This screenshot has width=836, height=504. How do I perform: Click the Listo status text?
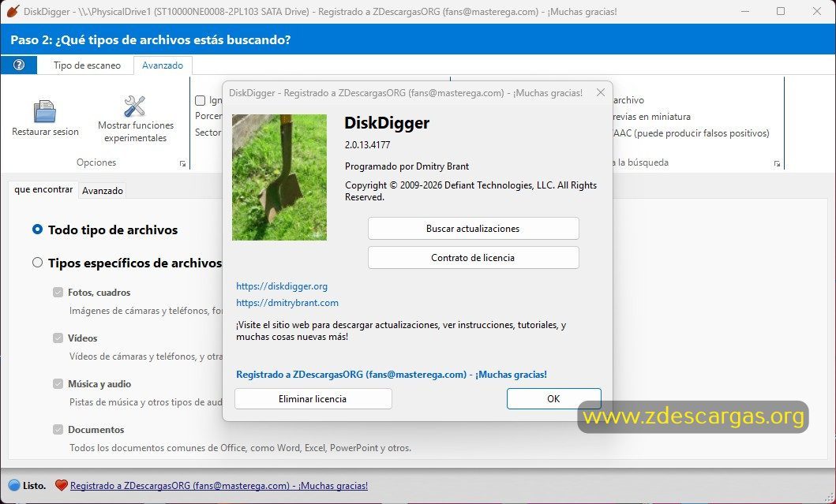point(34,485)
